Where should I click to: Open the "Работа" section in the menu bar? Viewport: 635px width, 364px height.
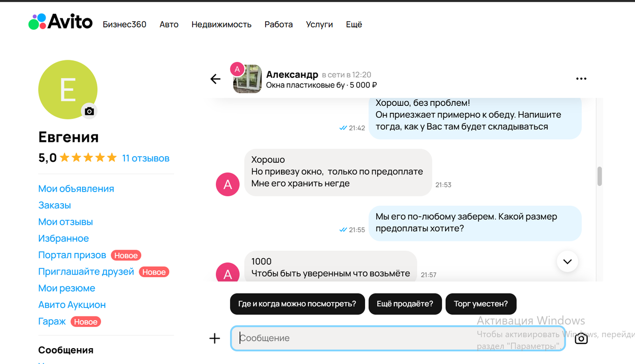278,24
